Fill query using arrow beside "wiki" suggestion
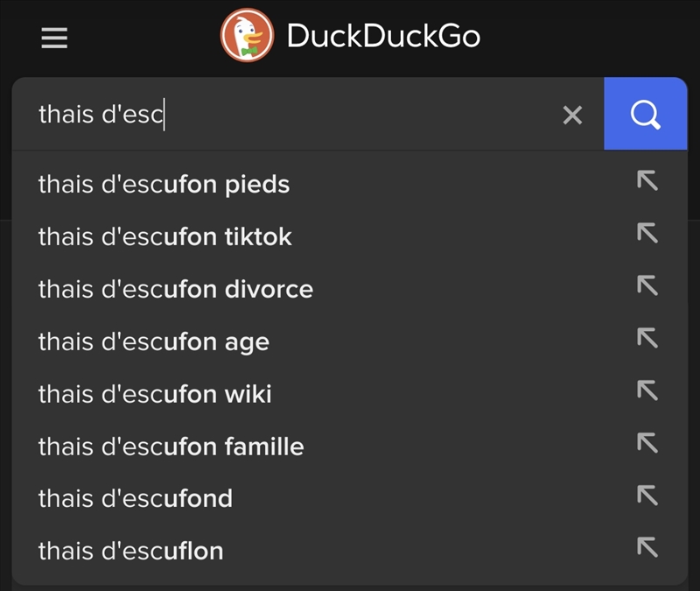 tap(647, 391)
